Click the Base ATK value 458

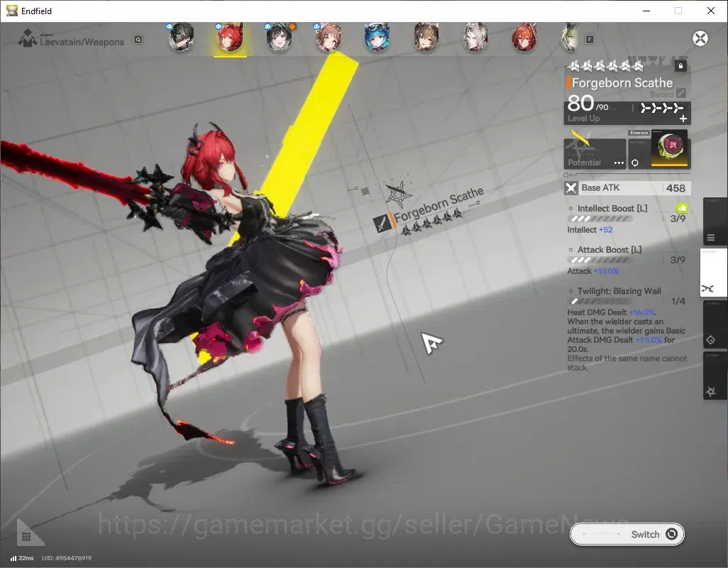pos(675,188)
